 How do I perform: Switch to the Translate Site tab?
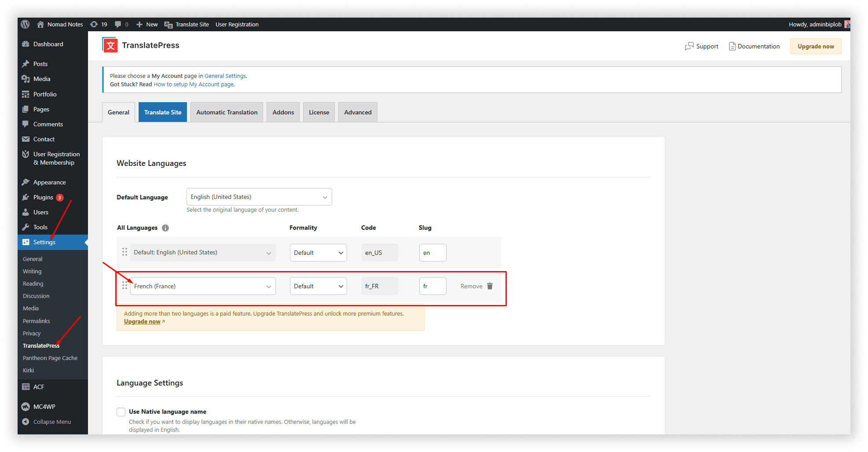(x=163, y=112)
